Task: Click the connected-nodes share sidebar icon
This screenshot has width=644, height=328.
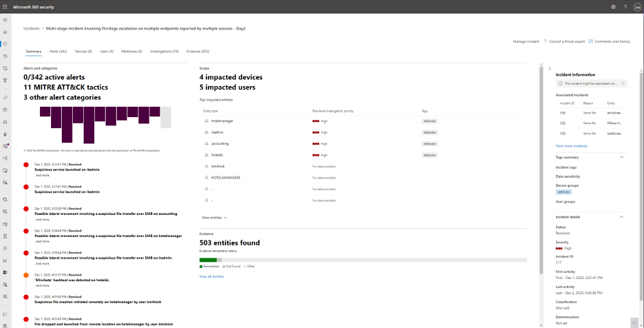Action: tap(5, 158)
